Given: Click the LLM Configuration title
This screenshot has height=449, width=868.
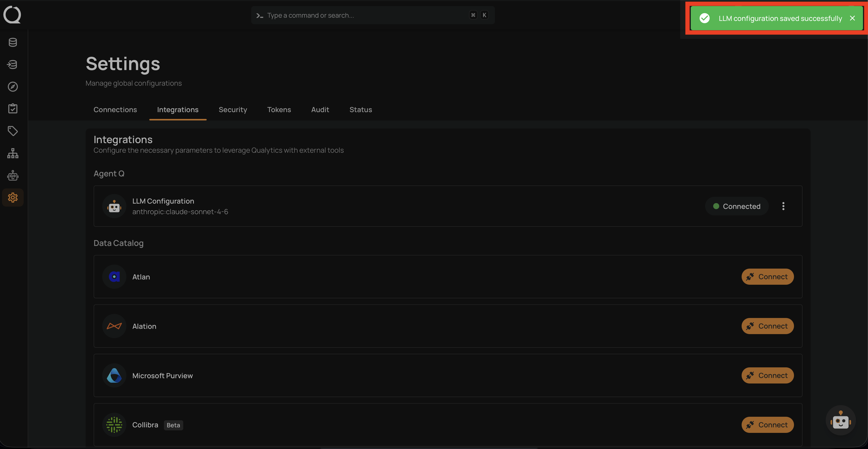Looking at the screenshot, I should coord(163,201).
